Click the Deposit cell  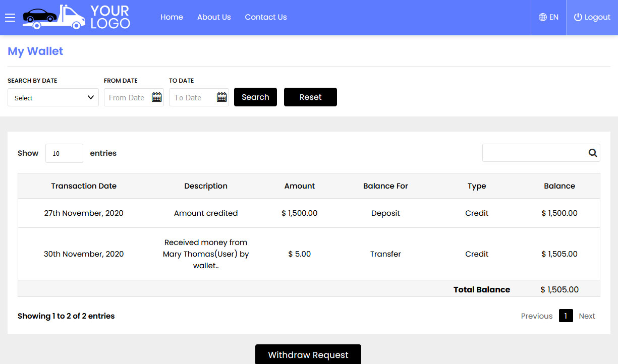(385, 213)
